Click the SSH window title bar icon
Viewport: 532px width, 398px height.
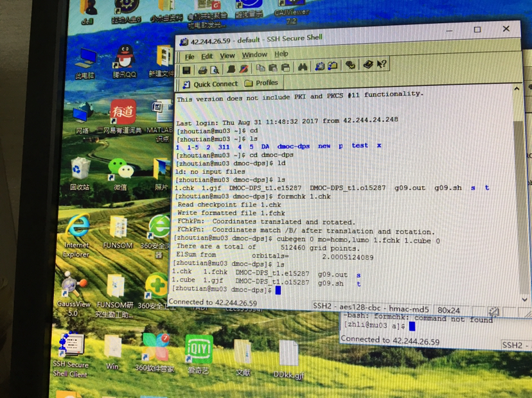point(184,42)
